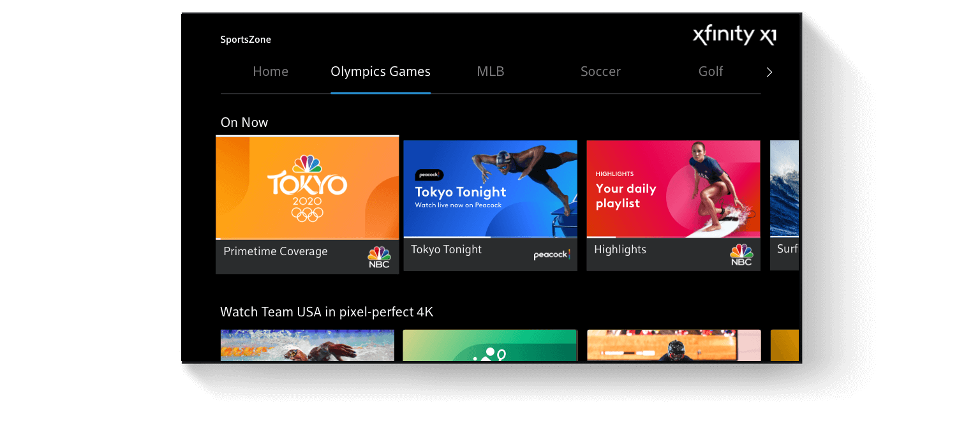Select the Highlights card label
The width and height of the screenshot is (980, 421).
pos(620,249)
